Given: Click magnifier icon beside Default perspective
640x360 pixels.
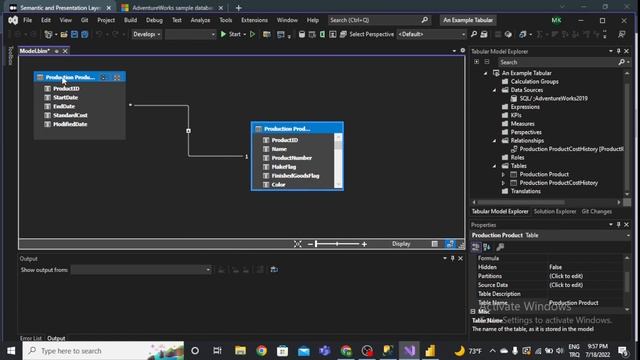Looking at the screenshot, I should pos(474,34).
